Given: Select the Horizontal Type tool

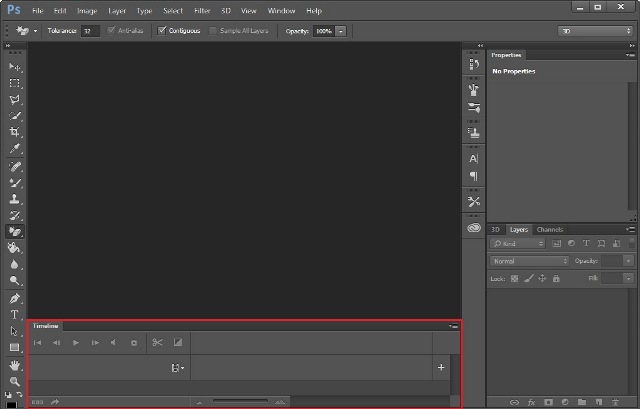Looking at the screenshot, I should 15,315.
